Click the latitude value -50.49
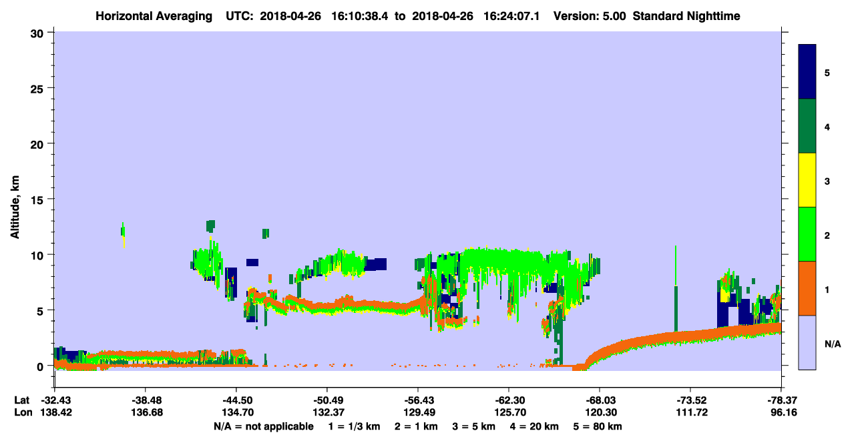 (x=327, y=400)
